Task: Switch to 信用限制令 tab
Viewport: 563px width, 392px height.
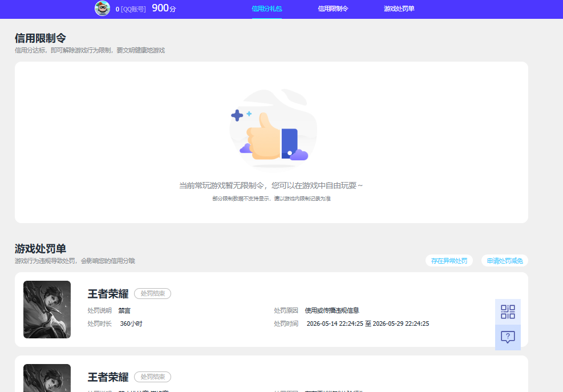Action: click(x=333, y=9)
